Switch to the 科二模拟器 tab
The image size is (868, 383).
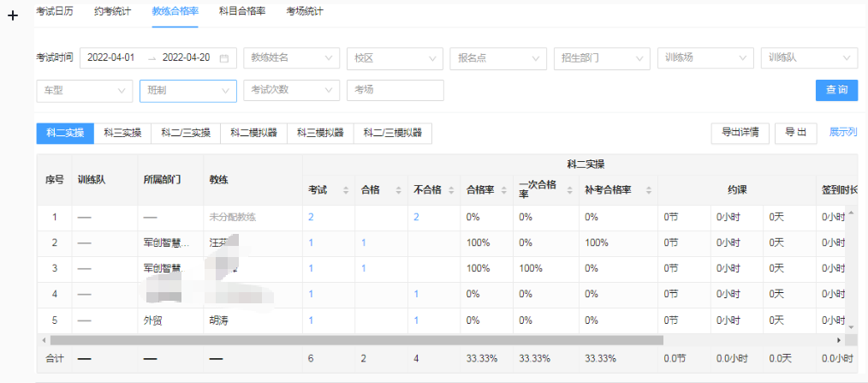pos(253,133)
